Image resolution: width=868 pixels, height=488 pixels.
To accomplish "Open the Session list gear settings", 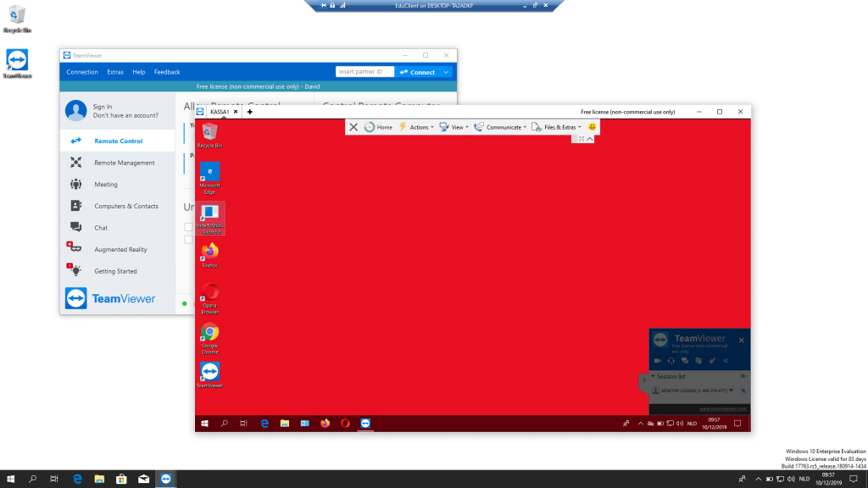I will (x=743, y=376).
